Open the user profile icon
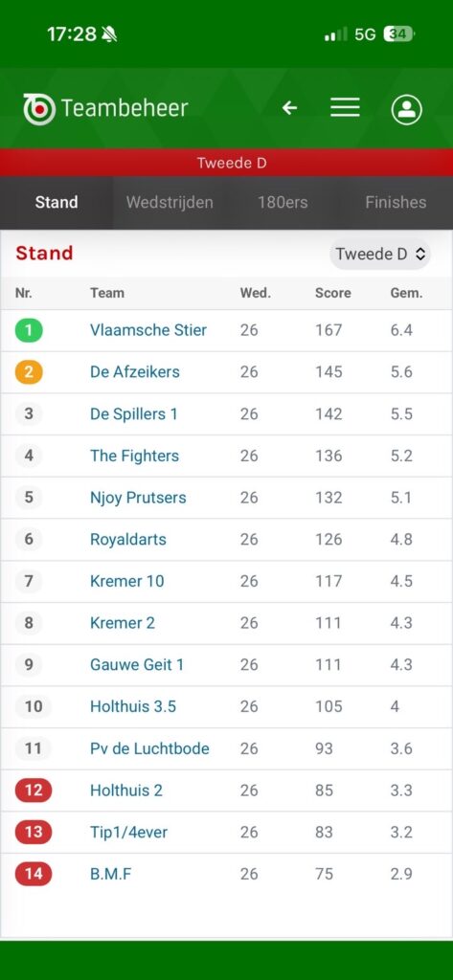Image resolution: width=453 pixels, height=980 pixels. [407, 109]
